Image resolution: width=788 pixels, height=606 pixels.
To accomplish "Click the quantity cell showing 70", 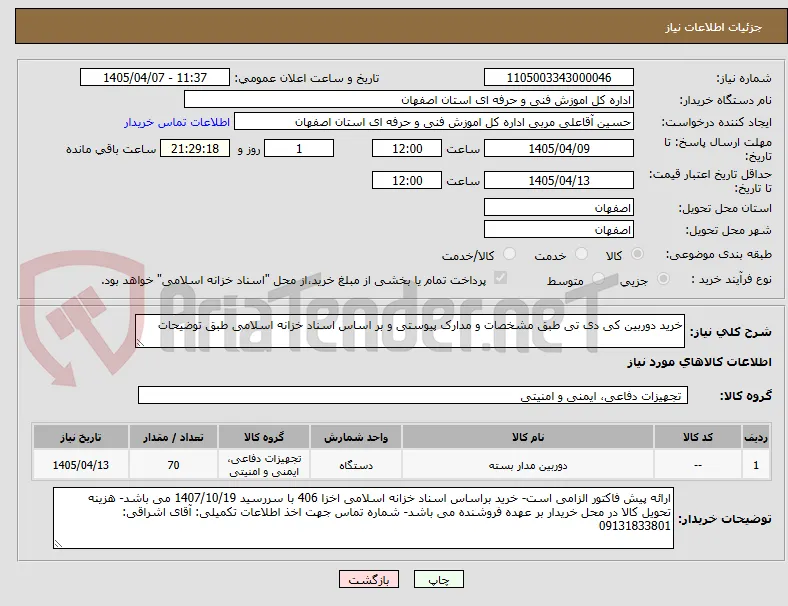I will (x=173, y=465).
